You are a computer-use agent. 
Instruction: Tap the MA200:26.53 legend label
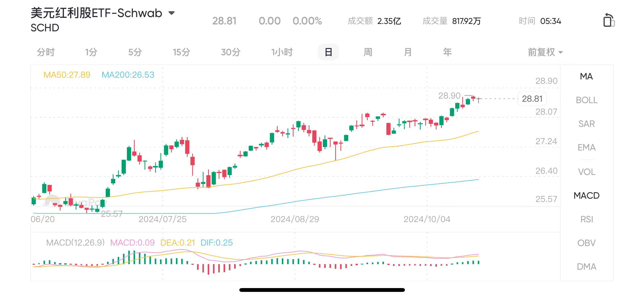pyautogui.click(x=128, y=75)
